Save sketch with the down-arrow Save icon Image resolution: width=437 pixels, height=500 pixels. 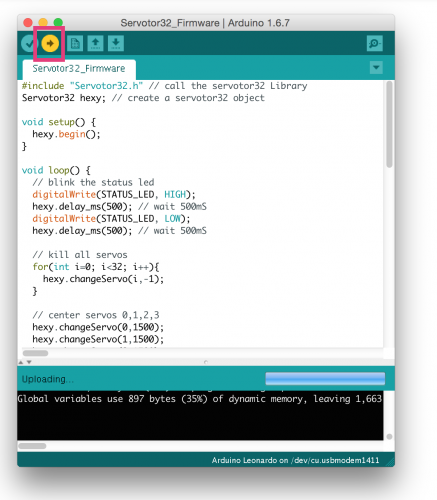pos(116,43)
